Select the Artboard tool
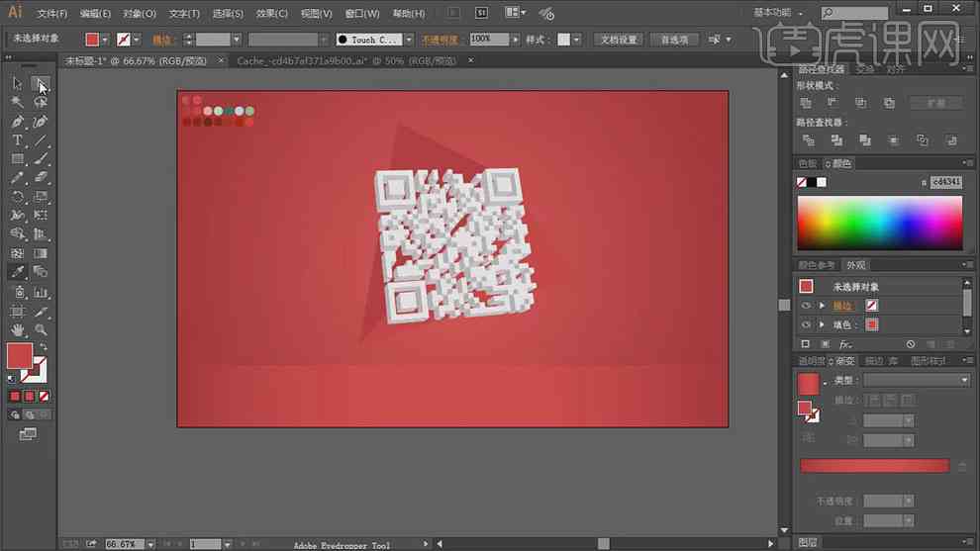Viewport: 980px width, 551px height. click(x=17, y=311)
